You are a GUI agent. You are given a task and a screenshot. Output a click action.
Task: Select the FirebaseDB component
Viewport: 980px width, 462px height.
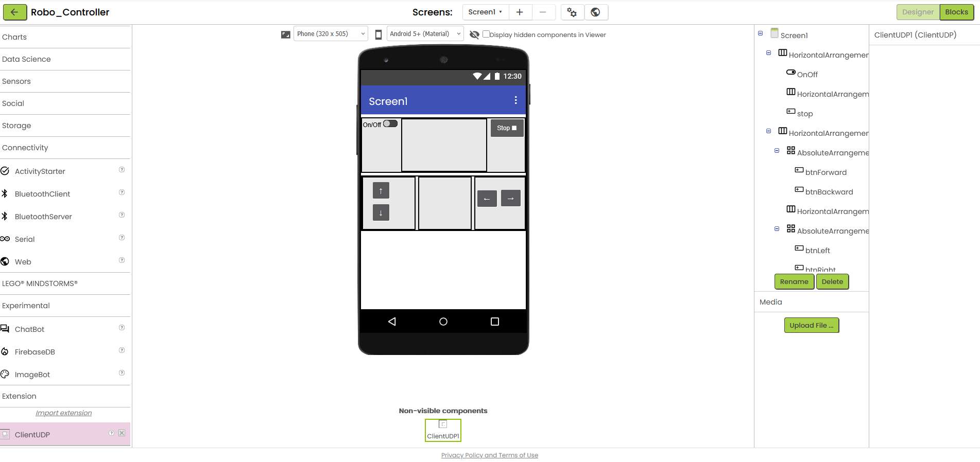tap(35, 352)
